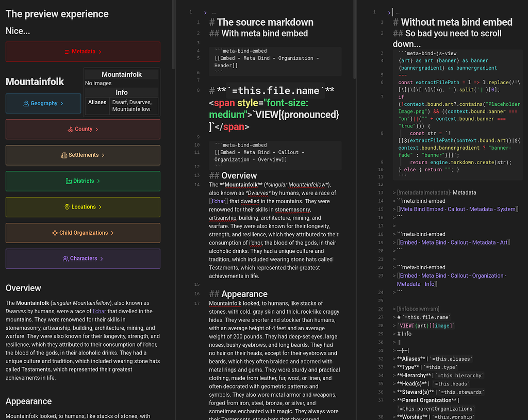Expand the Locations callout chevron
528x420 pixels.
click(101, 207)
